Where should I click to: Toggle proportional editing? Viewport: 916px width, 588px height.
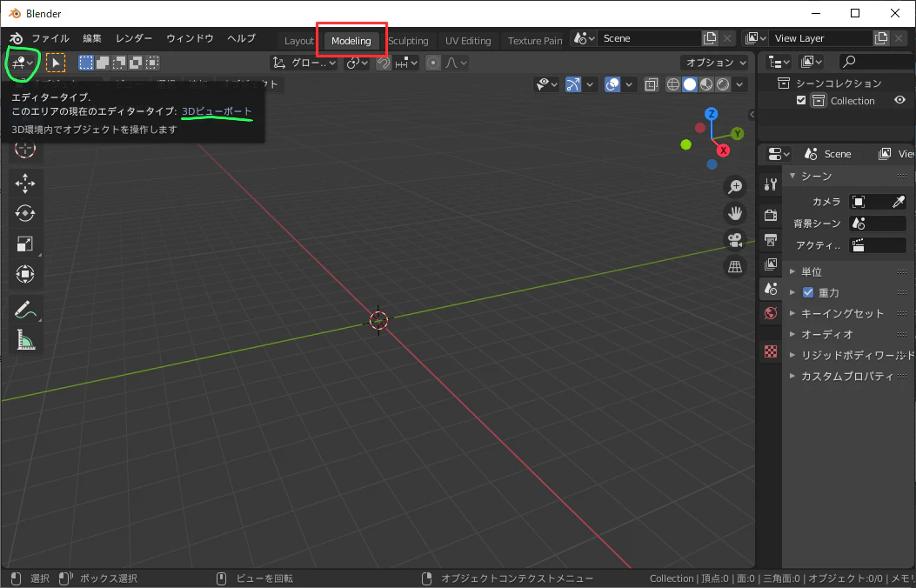[x=433, y=63]
